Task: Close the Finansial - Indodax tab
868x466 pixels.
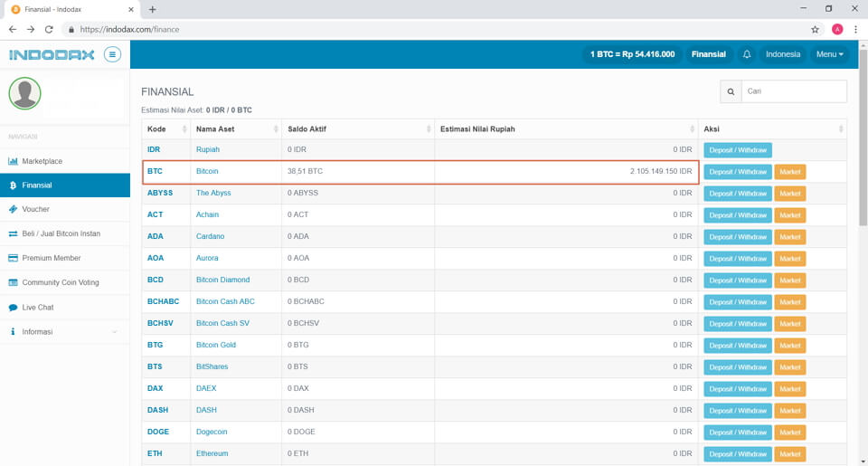Action: [130, 9]
